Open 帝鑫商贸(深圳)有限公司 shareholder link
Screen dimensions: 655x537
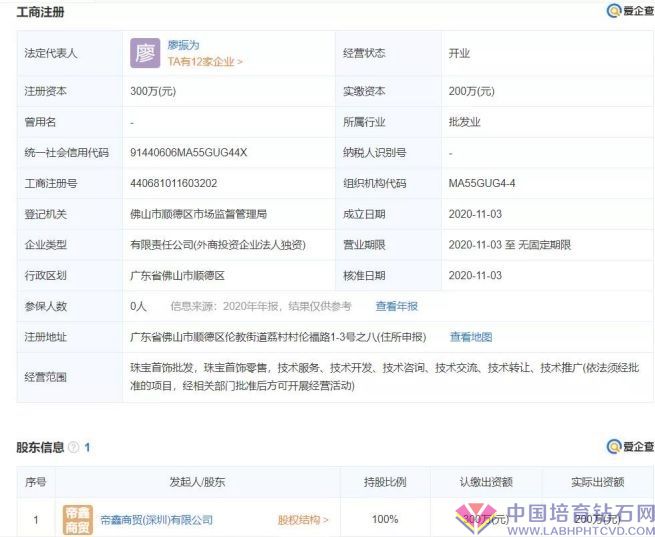[157, 520]
